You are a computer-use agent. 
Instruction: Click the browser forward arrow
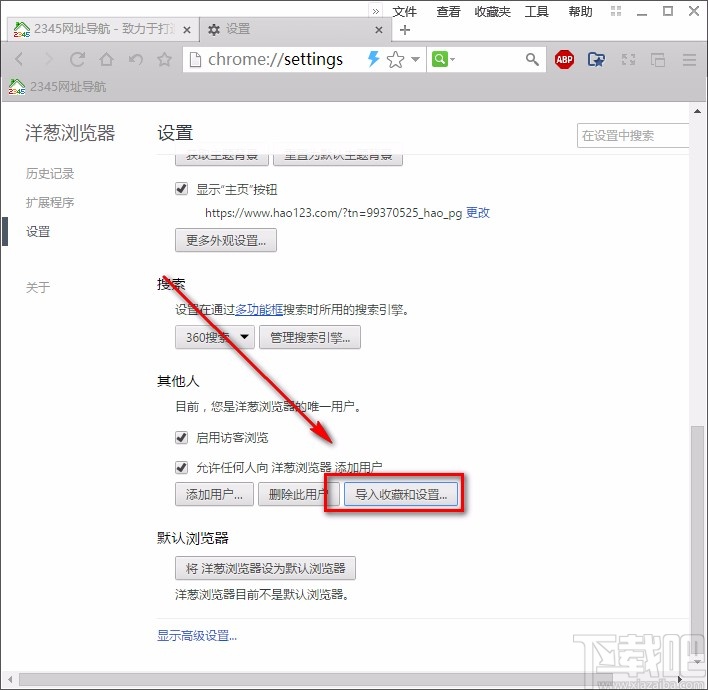[x=48, y=59]
